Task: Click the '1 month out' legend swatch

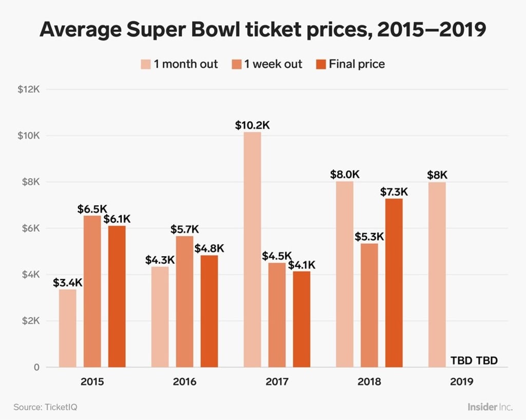Action: click(x=146, y=64)
